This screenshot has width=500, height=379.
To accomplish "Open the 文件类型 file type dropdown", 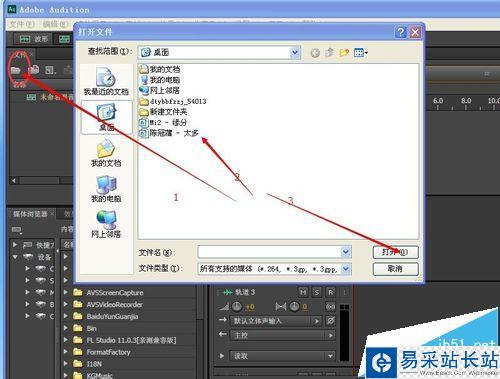I will click(x=346, y=268).
